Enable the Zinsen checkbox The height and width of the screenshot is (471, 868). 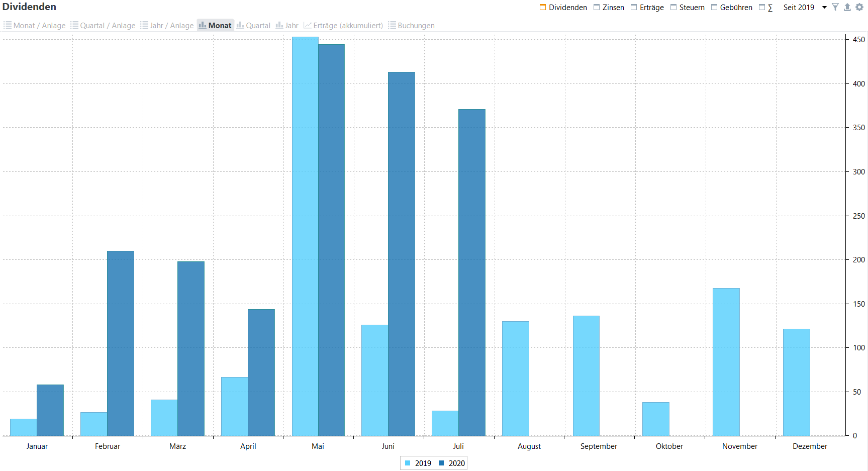[597, 8]
